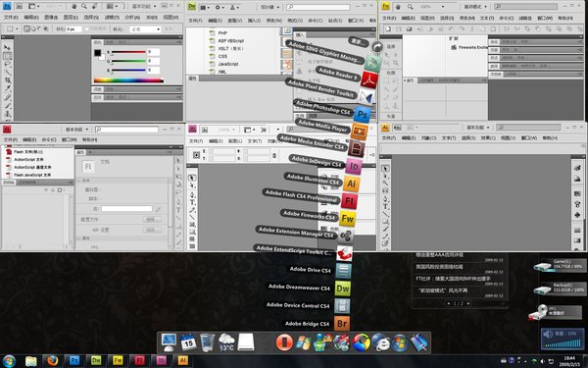The image size is (588, 368).
Task: Launch Adobe Media Encoder CS4 icon
Action: (x=356, y=149)
